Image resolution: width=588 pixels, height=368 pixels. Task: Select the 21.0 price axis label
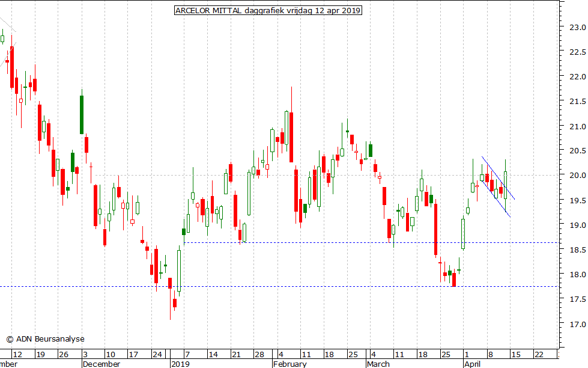click(x=578, y=126)
